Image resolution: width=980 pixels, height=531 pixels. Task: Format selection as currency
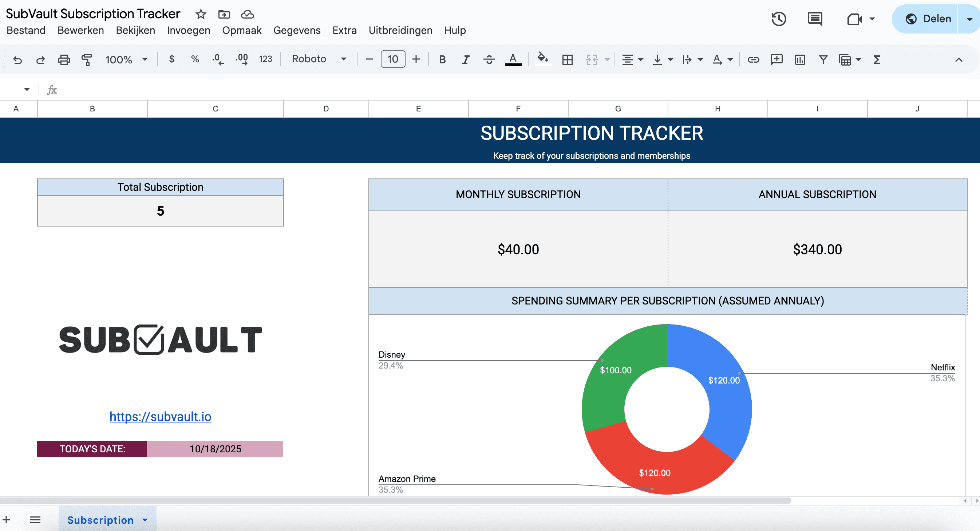click(172, 59)
